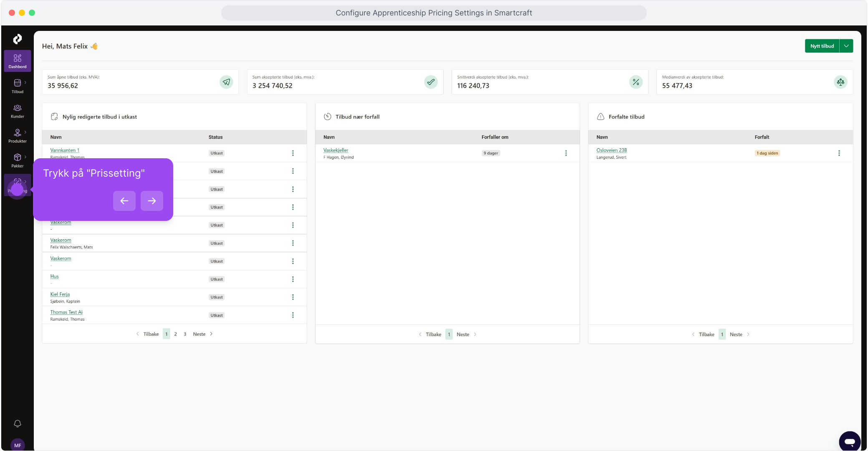The image size is (868, 451).
Task: Open the Osloveien 23B offer link
Action: point(611,150)
